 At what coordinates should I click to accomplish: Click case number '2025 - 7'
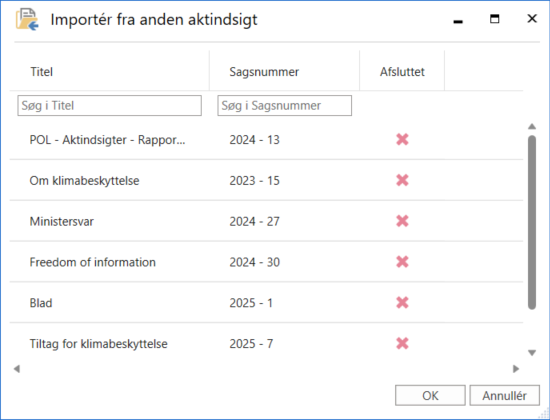pyautogui.click(x=251, y=343)
